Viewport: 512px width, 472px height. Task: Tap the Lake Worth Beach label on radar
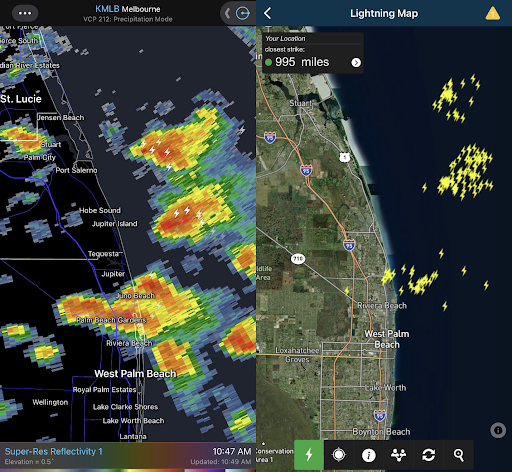pos(133,421)
